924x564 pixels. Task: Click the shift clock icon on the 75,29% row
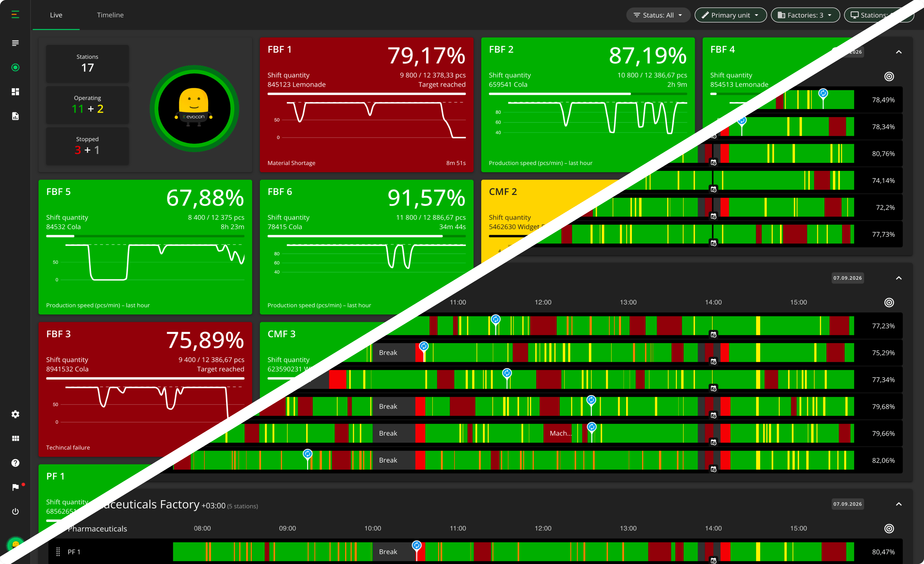[713, 362]
